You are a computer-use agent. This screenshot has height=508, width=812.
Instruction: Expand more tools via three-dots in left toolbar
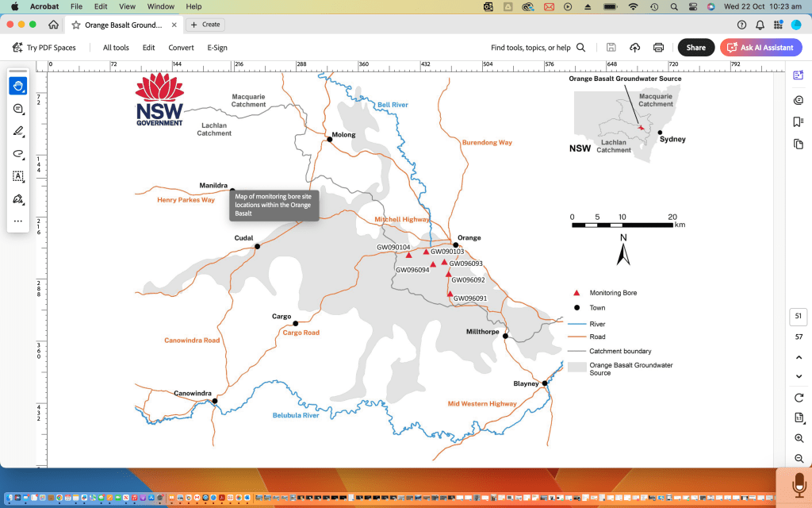pos(17,221)
